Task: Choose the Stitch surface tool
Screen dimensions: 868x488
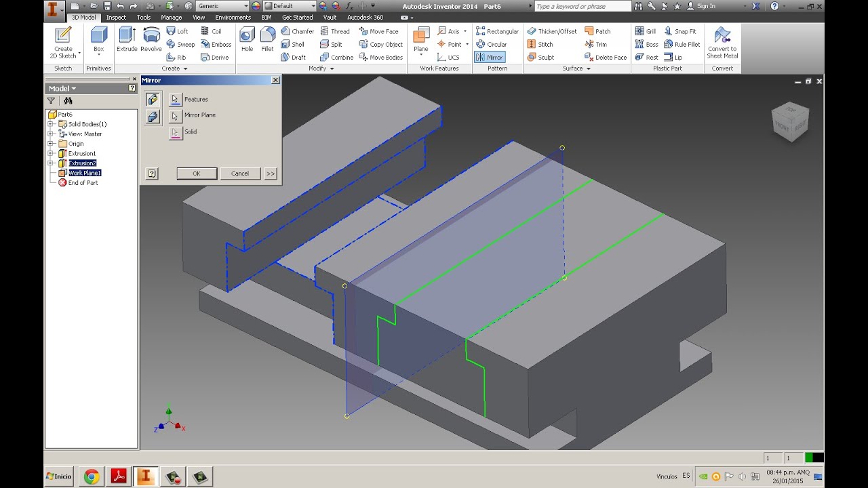Action: coord(540,44)
